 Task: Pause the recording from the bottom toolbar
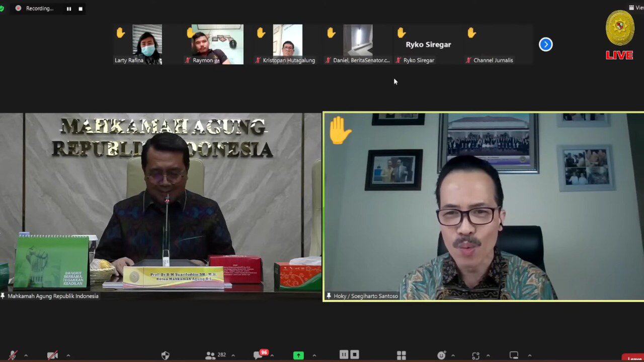point(344,354)
